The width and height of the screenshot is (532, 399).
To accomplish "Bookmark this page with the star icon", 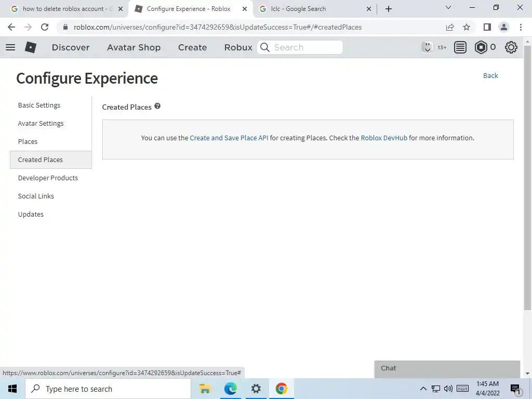I will [467, 27].
